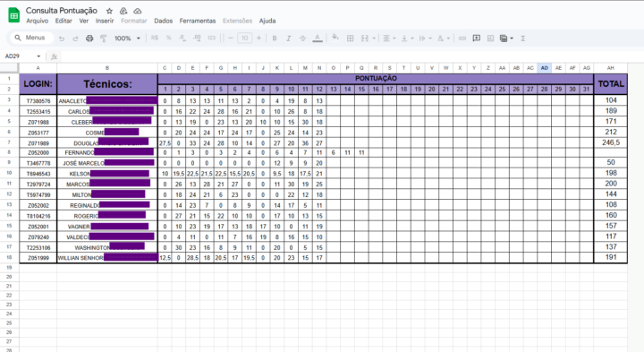Decrease decimal places
Screen dimensions: 644x352
182,38
